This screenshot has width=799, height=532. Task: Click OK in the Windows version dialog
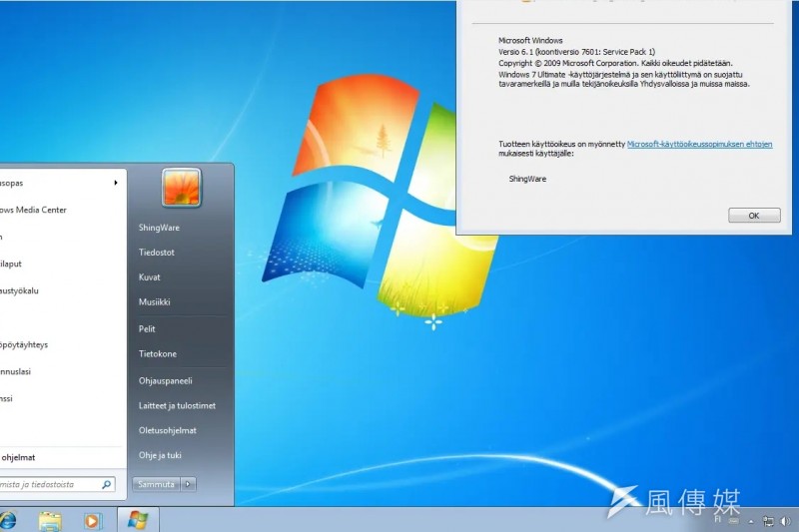coord(754,216)
